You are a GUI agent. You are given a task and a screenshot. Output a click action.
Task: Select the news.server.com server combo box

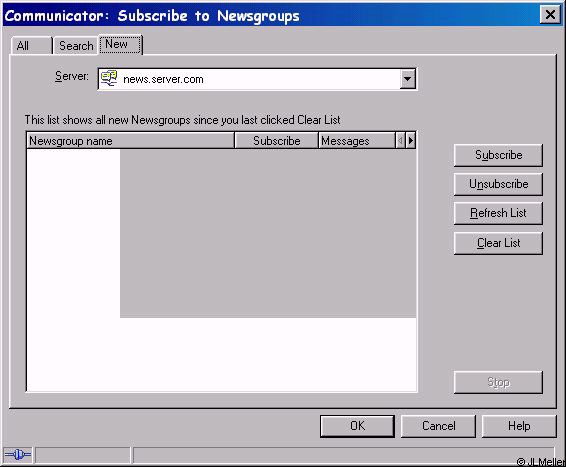pos(257,79)
